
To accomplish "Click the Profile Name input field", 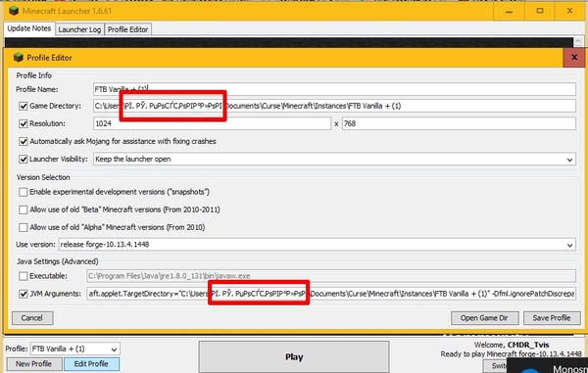I will point(334,89).
